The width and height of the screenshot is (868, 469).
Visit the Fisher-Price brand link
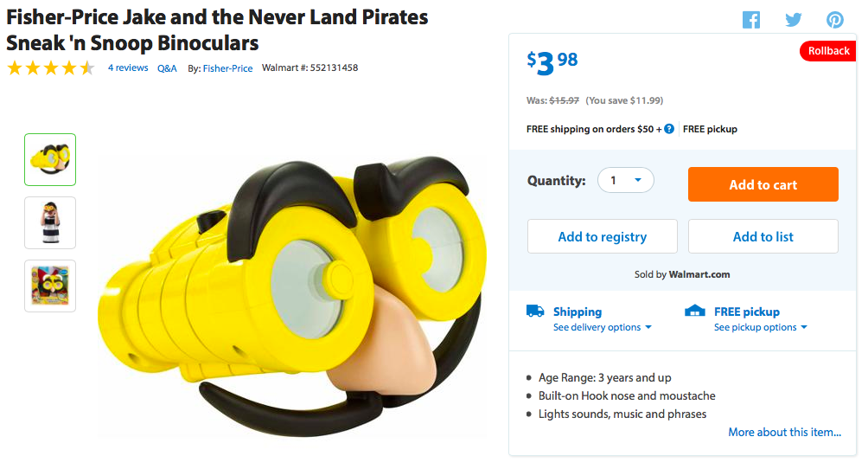tap(227, 68)
